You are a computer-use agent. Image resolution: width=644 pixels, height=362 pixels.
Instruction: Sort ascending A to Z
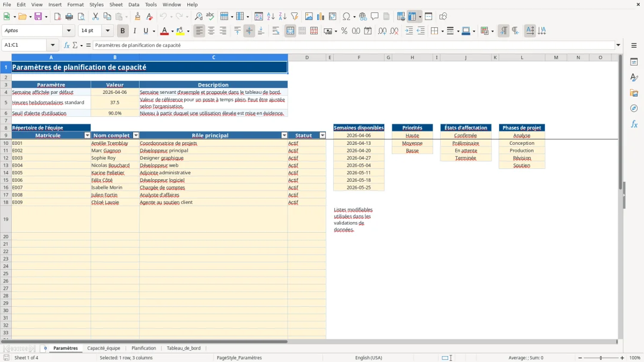[270, 17]
